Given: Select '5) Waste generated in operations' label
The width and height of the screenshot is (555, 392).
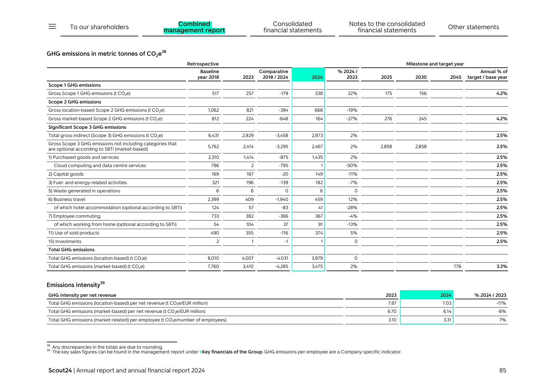Looking at the screenshot, I should [84, 191].
